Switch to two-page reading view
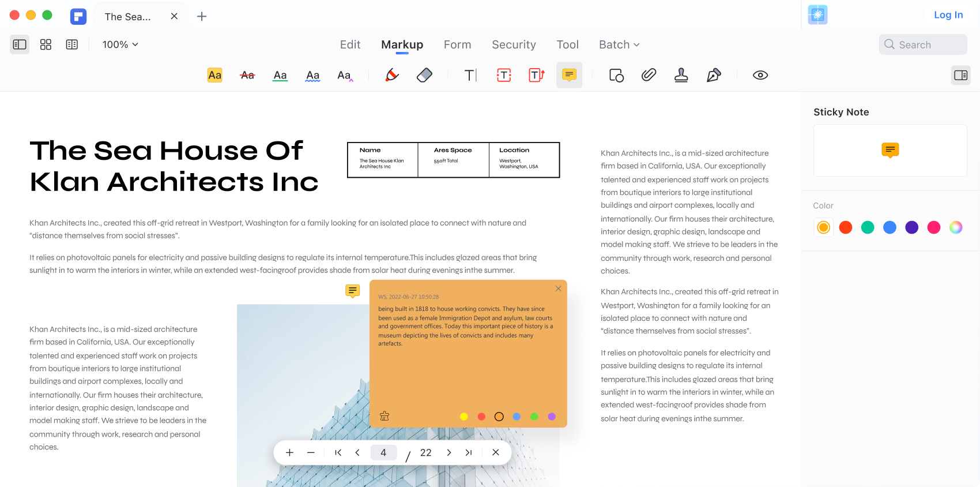 (x=72, y=44)
